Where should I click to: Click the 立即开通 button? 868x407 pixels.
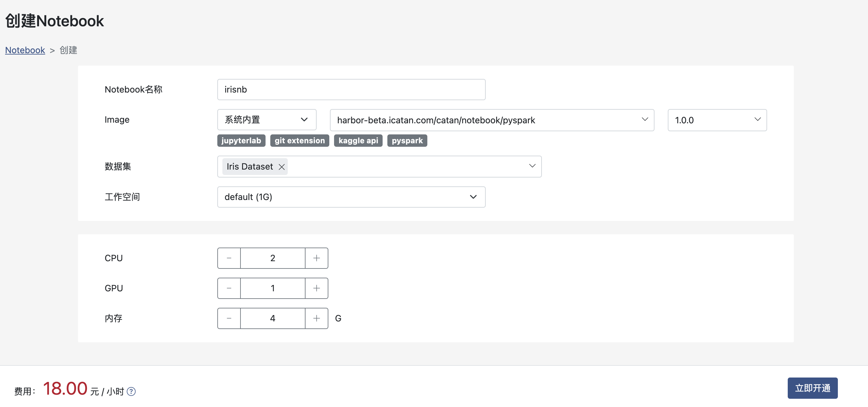tap(812, 388)
